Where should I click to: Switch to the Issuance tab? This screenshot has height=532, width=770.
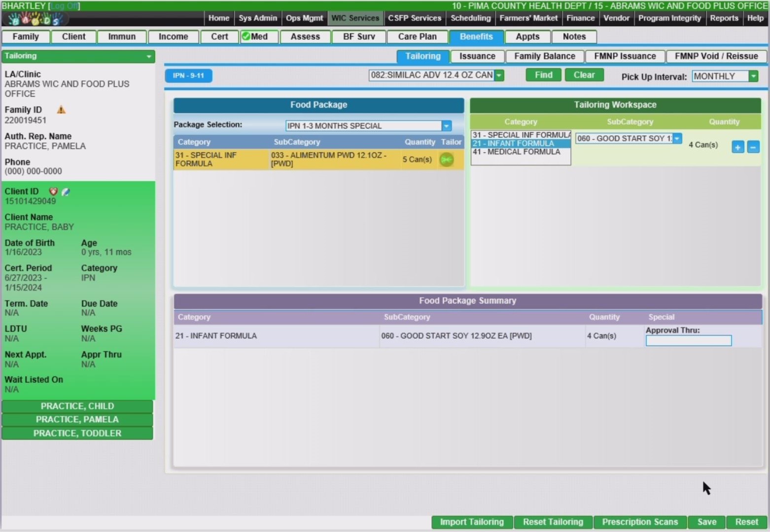point(477,56)
